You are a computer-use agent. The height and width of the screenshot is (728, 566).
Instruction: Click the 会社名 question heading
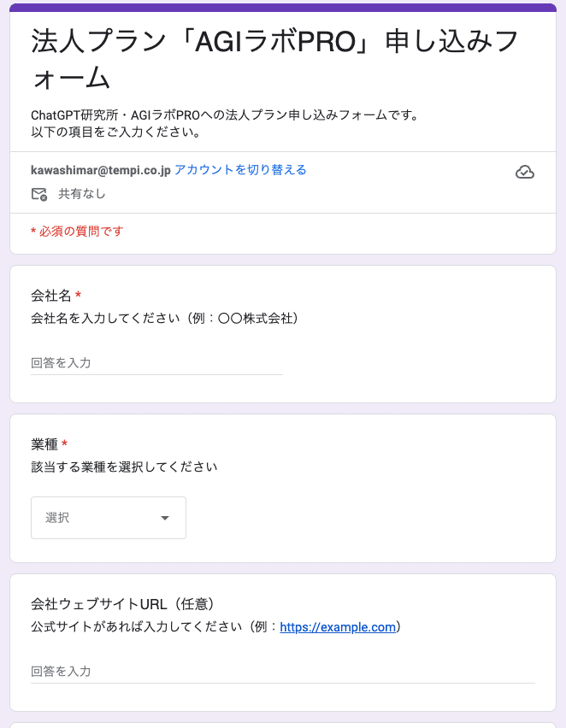click(x=51, y=296)
